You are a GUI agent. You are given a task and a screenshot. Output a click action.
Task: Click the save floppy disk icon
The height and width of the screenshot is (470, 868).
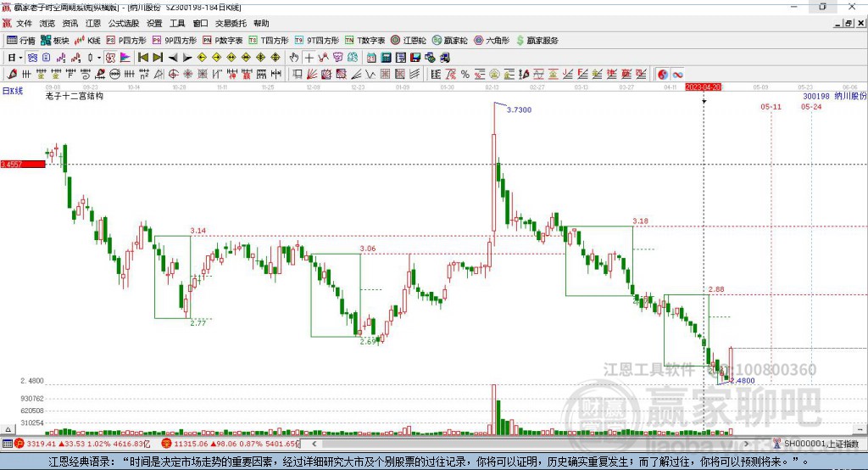pyautogui.click(x=415, y=58)
